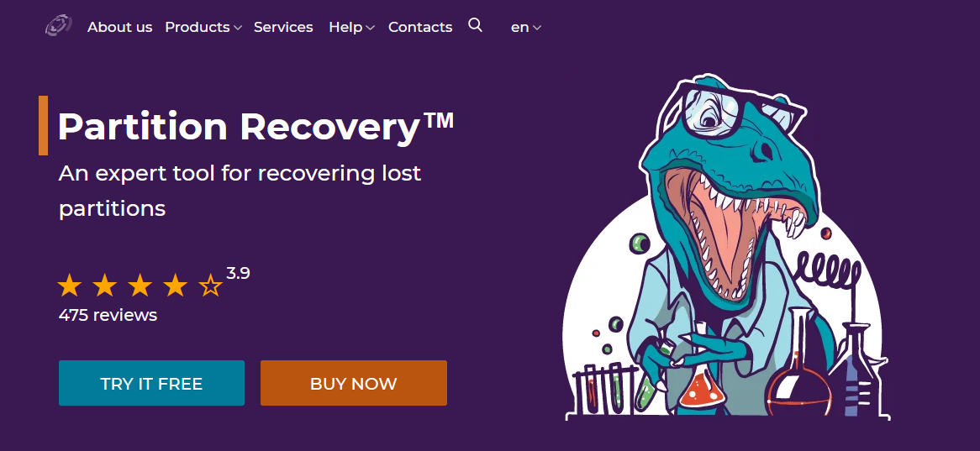Click the Partition Recovery heading
Viewport: 980px width, 451px height.
[x=256, y=126]
